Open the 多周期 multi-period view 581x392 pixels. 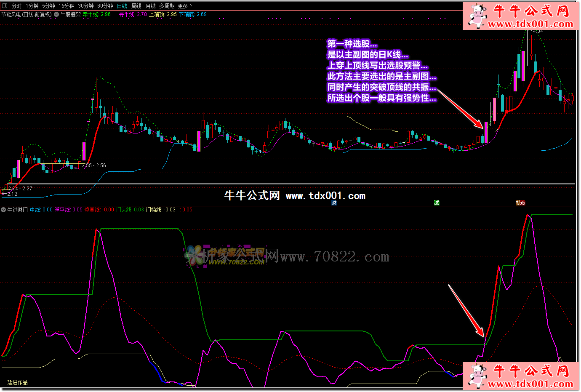click(167, 6)
